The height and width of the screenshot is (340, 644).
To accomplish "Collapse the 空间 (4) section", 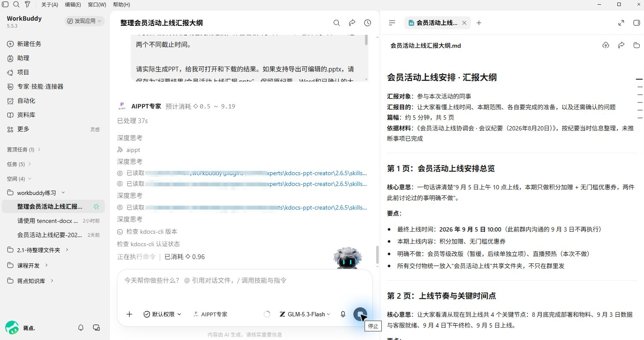I will 19,179.
